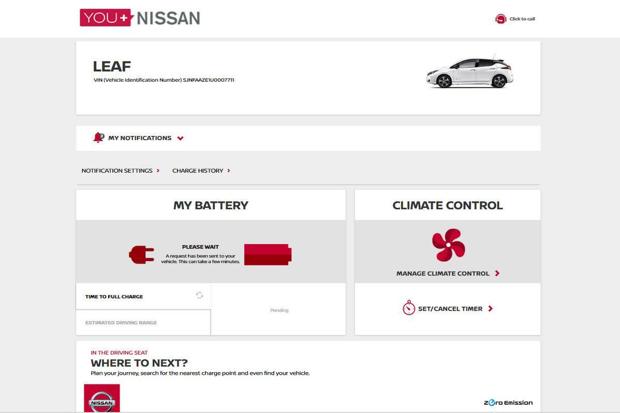Viewport: 620px width, 413px height.
Task: Click the My Battery heading
Action: (x=211, y=205)
